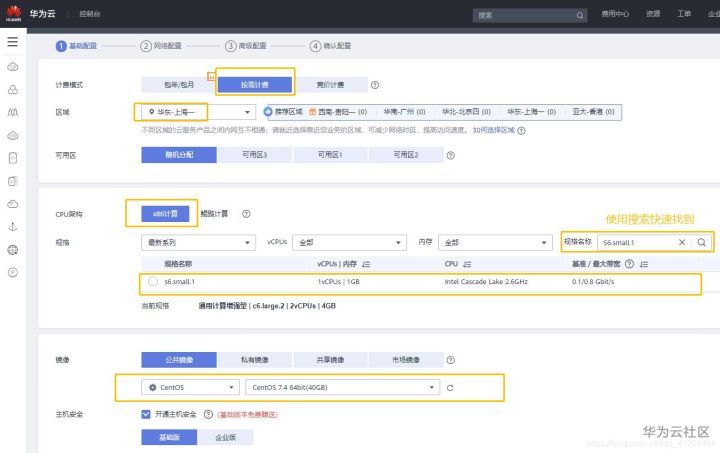Select the x86计算 architecture button
The width and height of the screenshot is (720, 453).
point(165,214)
